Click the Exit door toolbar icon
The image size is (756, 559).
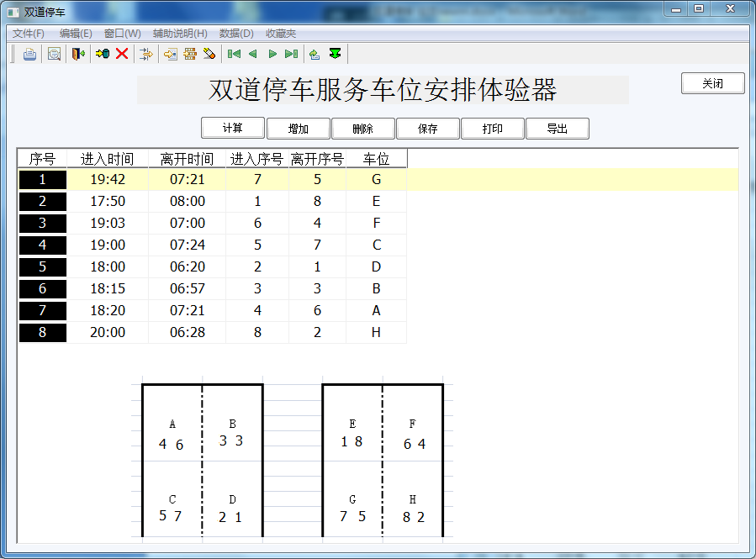(77, 54)
